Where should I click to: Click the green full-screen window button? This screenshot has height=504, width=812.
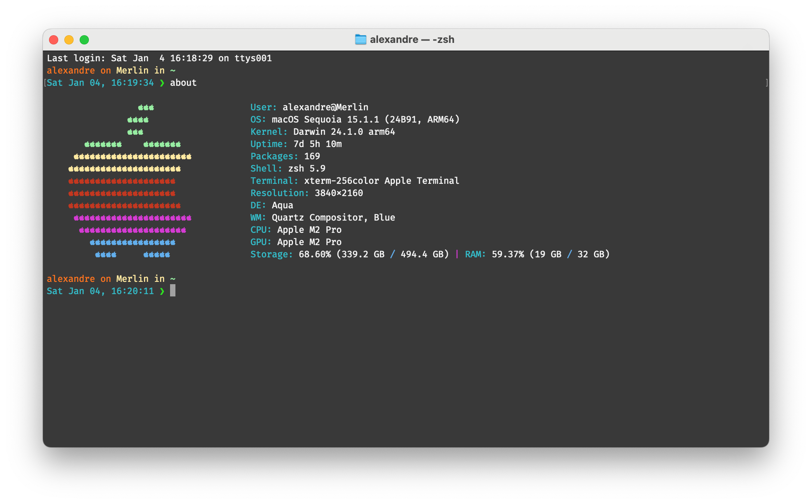84,40
